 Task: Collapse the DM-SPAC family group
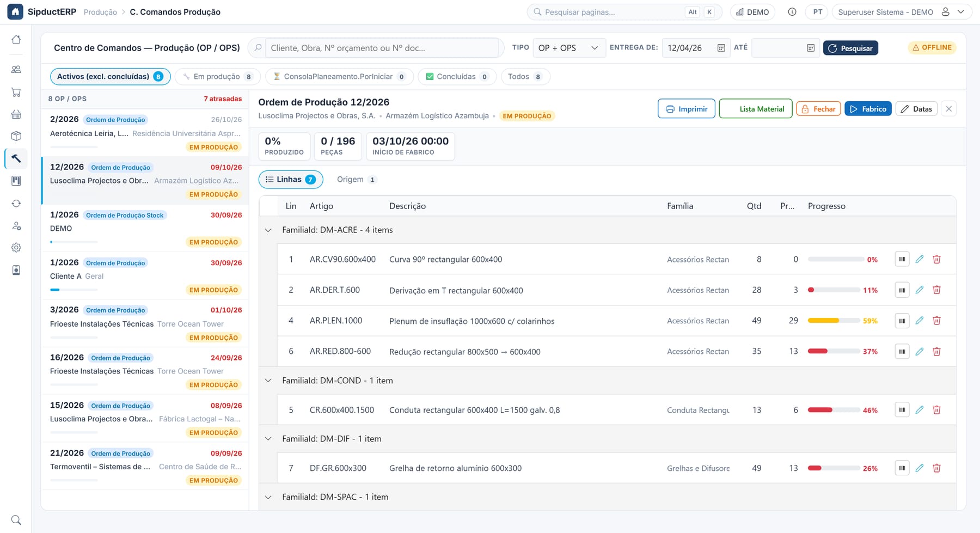(x=268, y=497)
